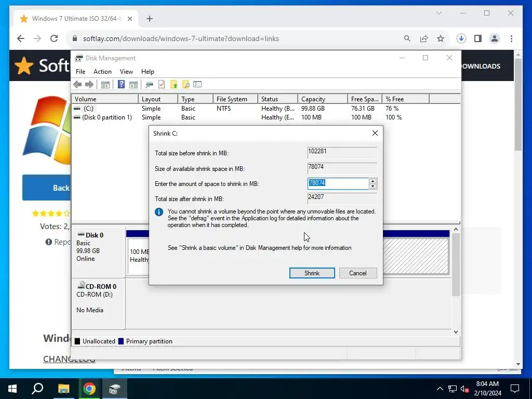Open the File menu in Disk Management

pyautogui.click(x=81, y=72)
